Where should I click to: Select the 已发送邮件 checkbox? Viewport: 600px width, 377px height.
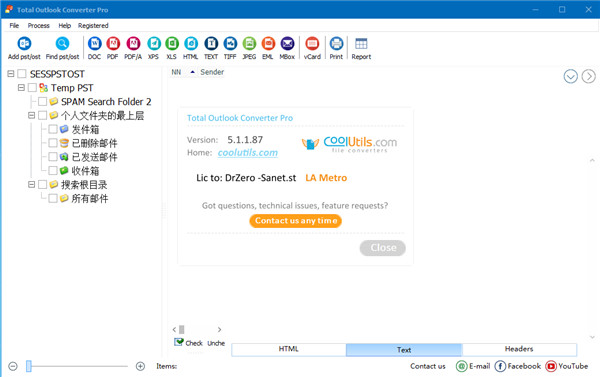point(53,157)
